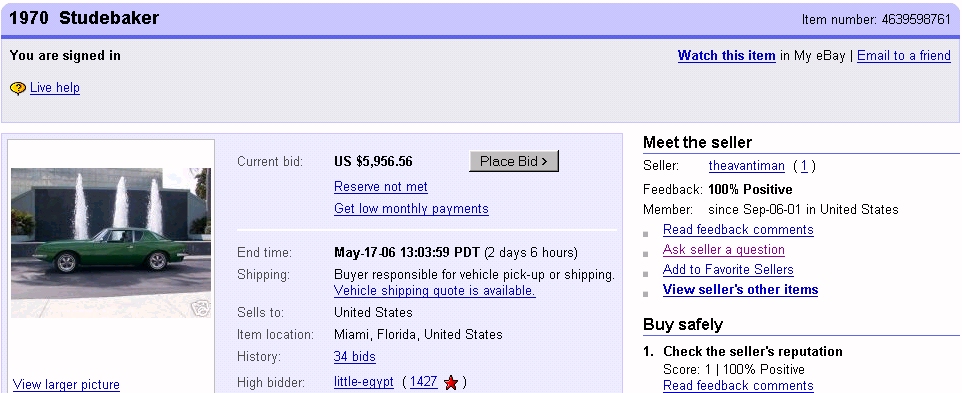
Task: Open high bidder little-egypt profile
Action: click(364, 382)
